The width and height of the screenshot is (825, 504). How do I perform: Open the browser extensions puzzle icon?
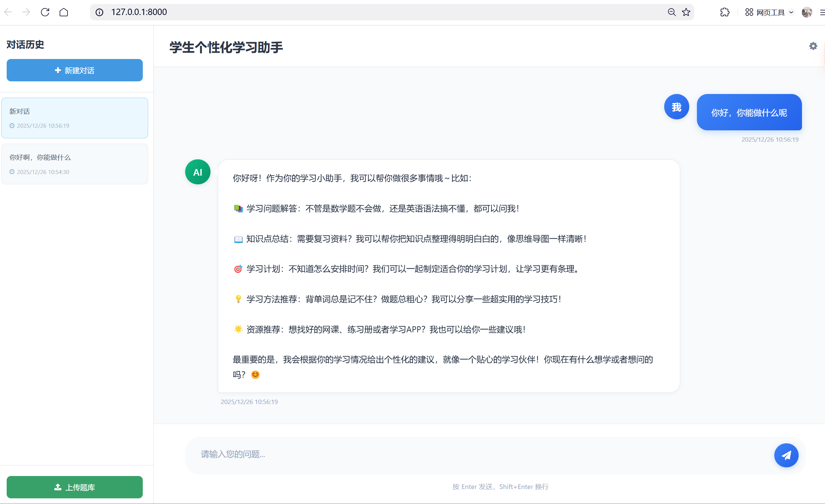click(725, 12)
